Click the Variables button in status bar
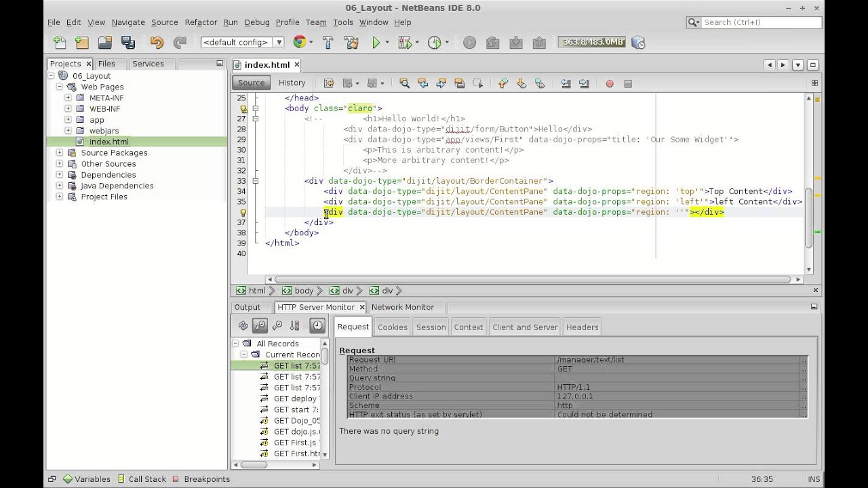 click(x=87, y=479)
